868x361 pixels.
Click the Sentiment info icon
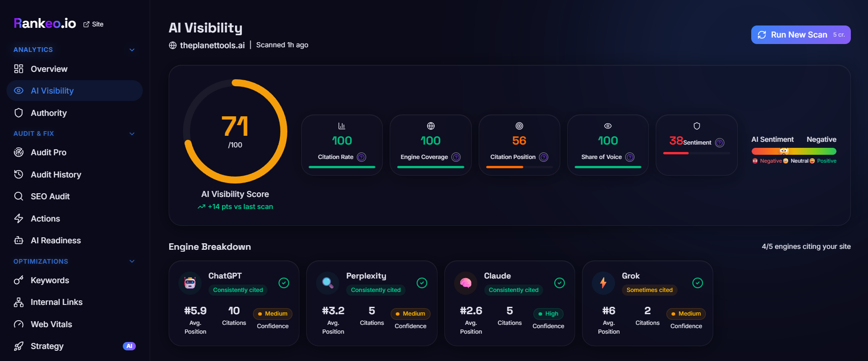(719, 143)
